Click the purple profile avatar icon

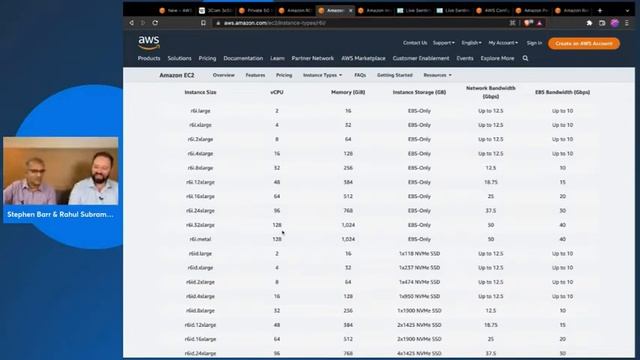click(615, 23)
